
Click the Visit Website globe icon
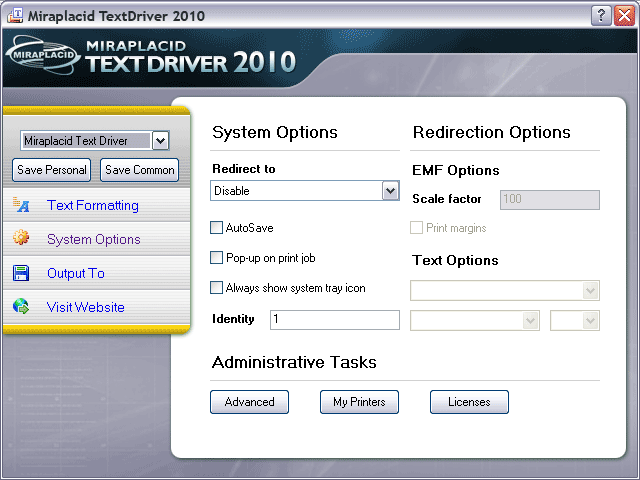click(x=21, y=306)
